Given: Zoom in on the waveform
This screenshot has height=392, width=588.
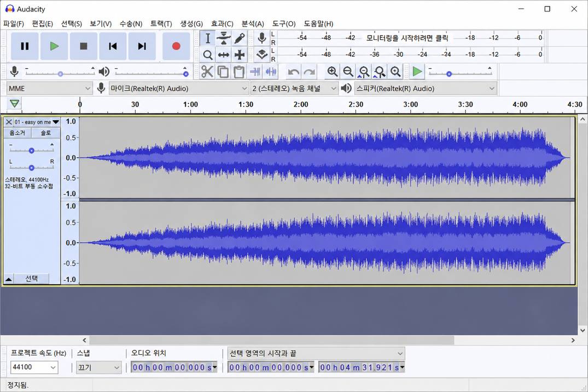Looking at the screenshot, I should tap(332, 72).
